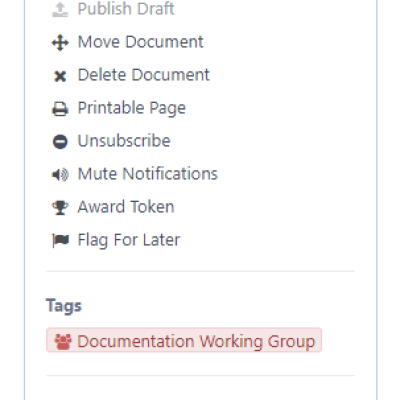This screenshot has width=400, height=400.
Task: Select Flag For Later text
Action: click(129, 240)
